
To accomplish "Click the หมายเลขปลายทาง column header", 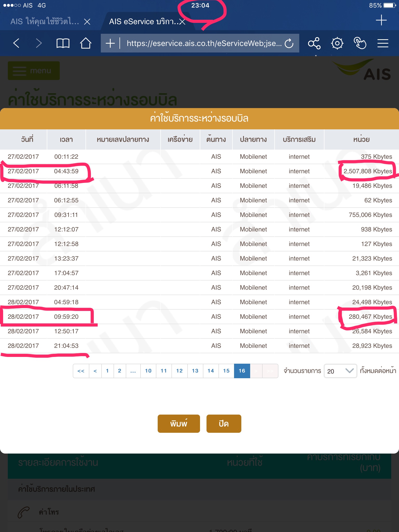I will point(123,139).
